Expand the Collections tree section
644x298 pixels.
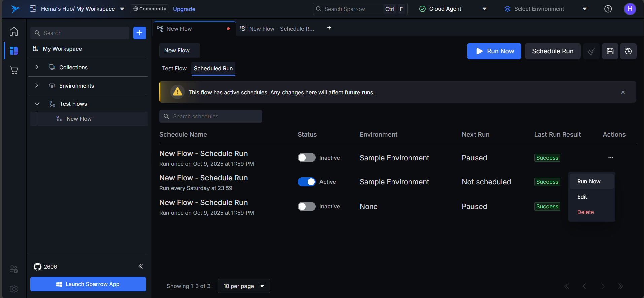pos(37,67)
